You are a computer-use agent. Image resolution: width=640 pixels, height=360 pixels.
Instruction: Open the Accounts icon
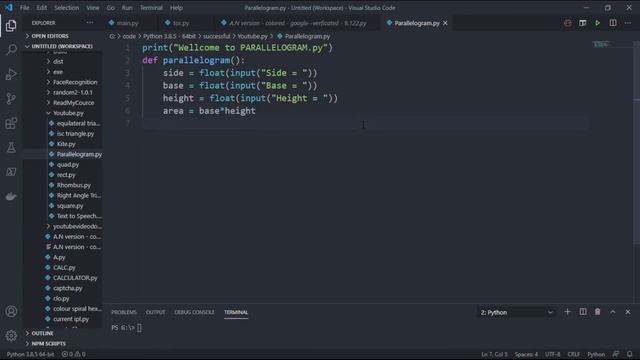11,311
